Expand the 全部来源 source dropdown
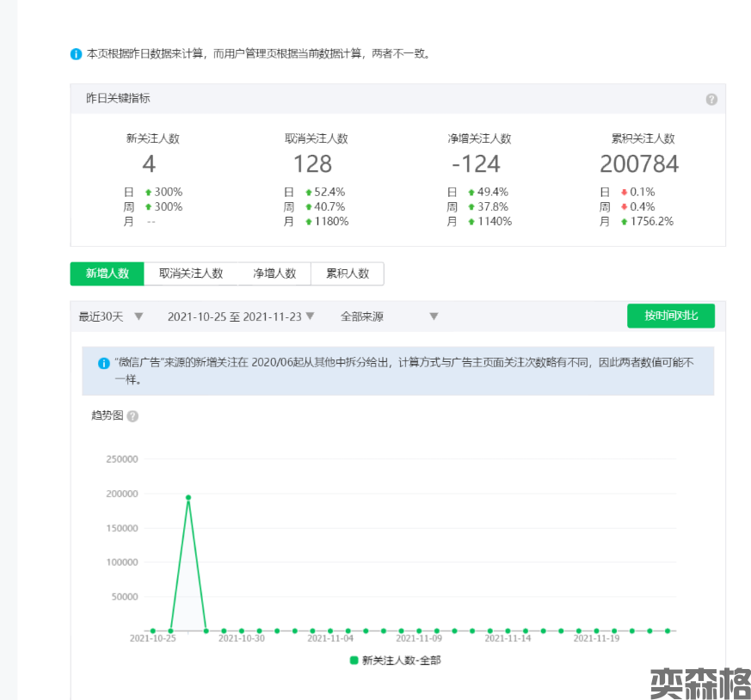This screenshot has height=700, width=751. (x=390, y=316)
